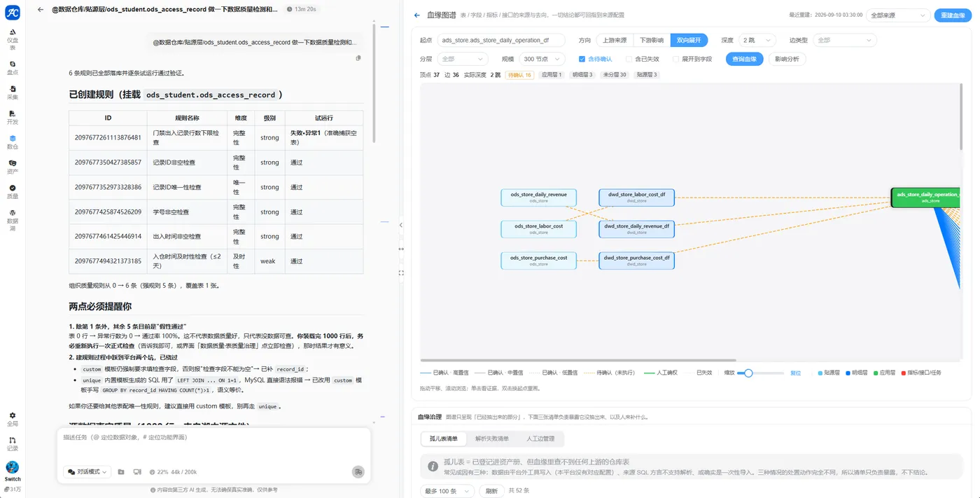Uncheck the 含待确认 checkbox
This screenshot has height=498, width=980.
coord(582,59)
